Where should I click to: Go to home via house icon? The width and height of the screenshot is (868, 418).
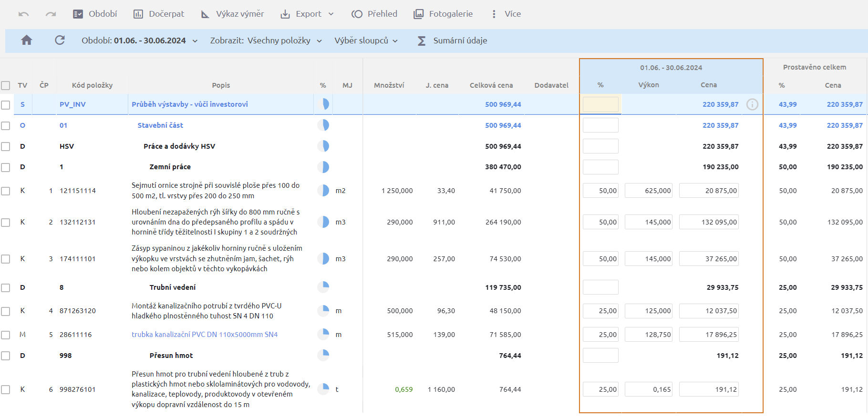tap(27, 41)
